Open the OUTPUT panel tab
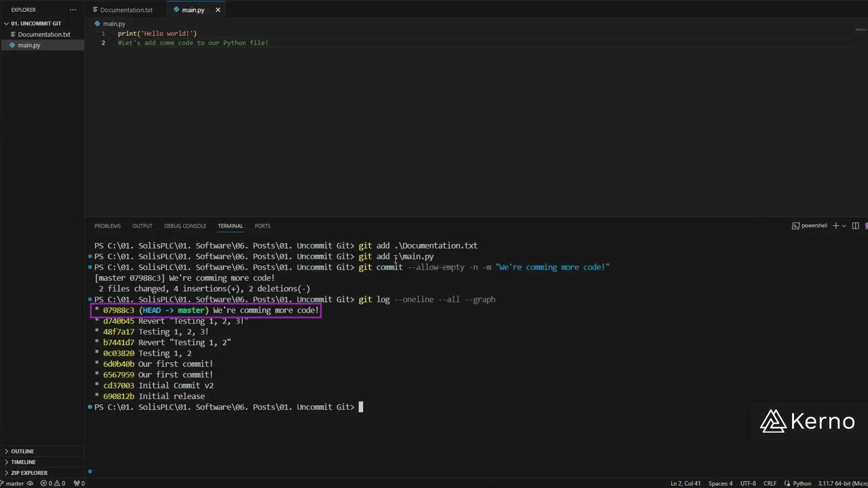Image resolution: width=868 pixels, height=488 pixels. pos(142,226)
